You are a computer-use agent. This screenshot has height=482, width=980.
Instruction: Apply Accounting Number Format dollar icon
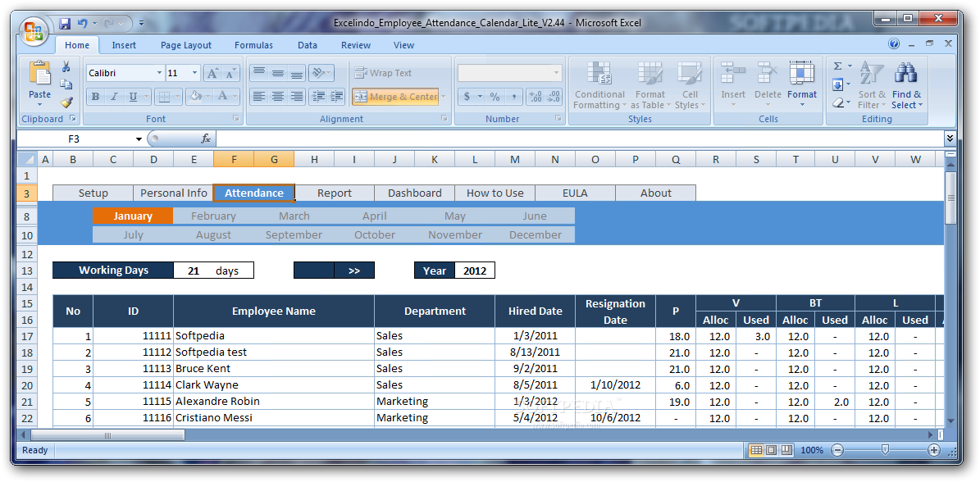tap(467, 97)
